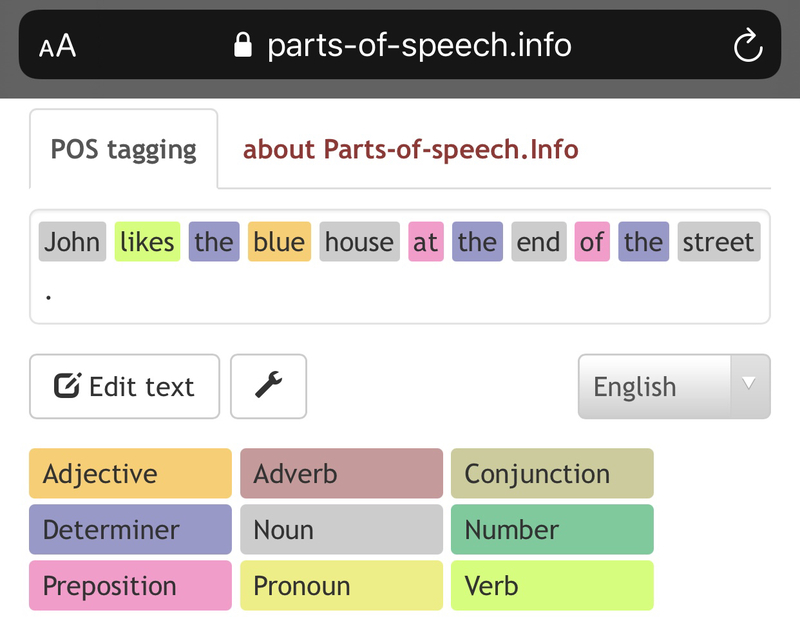Image resolution: width=800 pixels, height=617 pixels.
Task: Switch to the POS tagging tab
Action: 124,150
